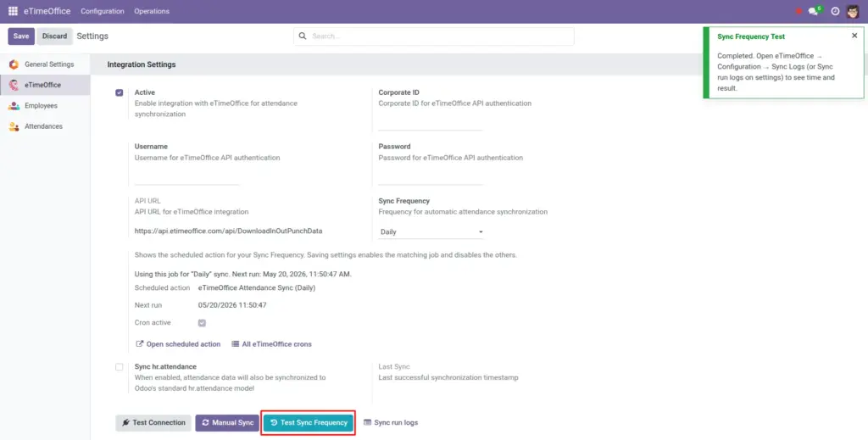This screenshot has width=868, height=440.
Task: Open the Operations menu
Action: pos(152,11)
